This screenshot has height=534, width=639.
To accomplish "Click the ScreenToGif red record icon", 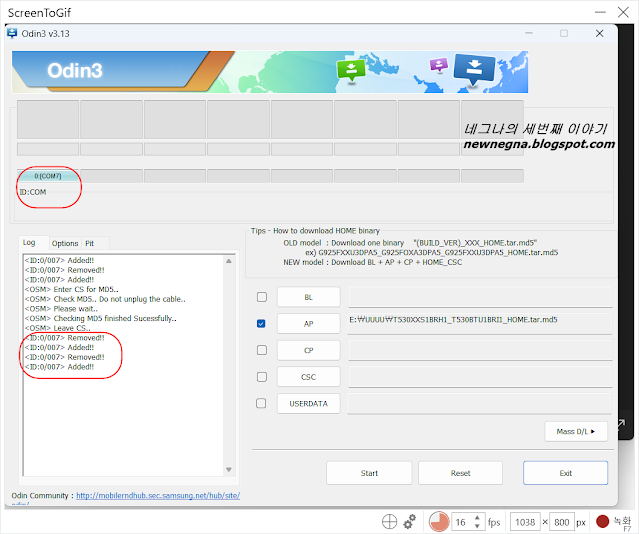I will click(602, 521).
